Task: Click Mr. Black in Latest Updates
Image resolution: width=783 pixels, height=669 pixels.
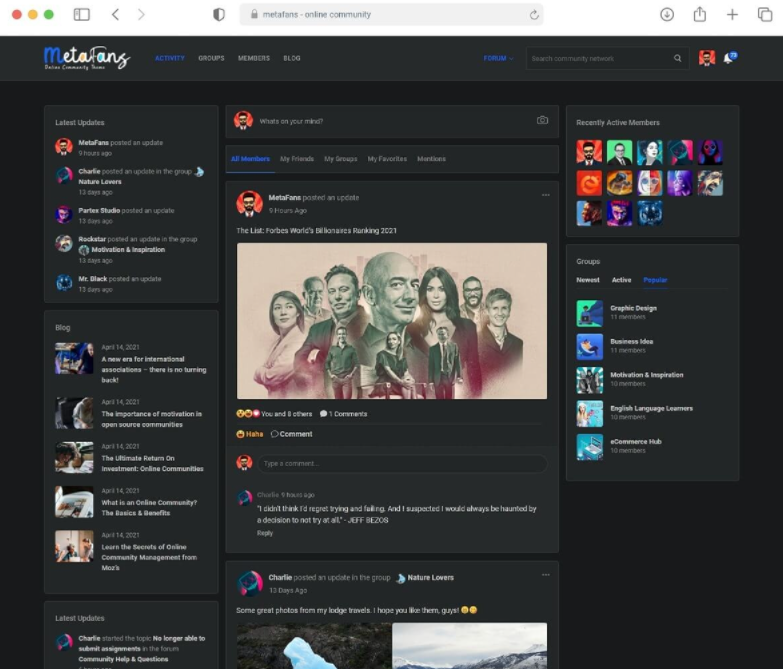Action: 92,279
